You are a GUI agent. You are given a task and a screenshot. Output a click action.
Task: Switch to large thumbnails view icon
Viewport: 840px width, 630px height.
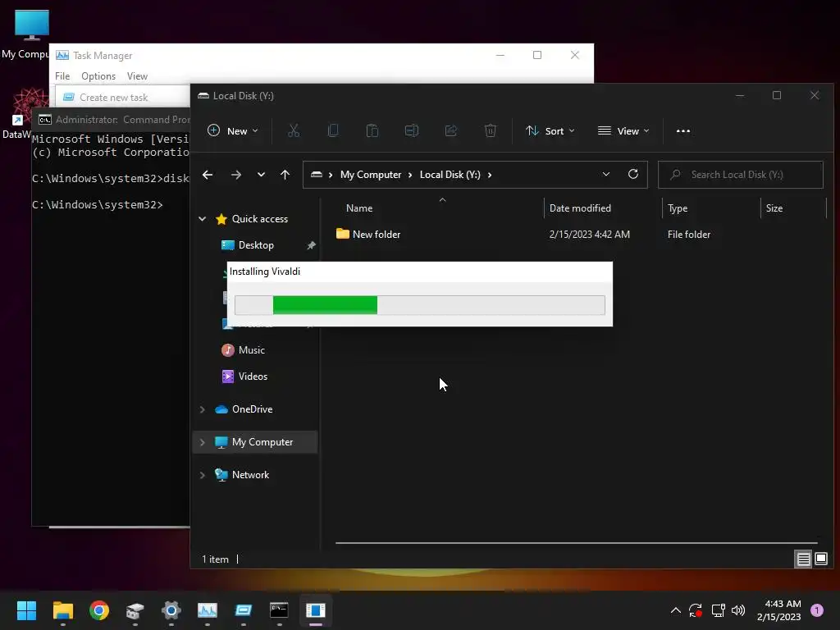[821, 559]
